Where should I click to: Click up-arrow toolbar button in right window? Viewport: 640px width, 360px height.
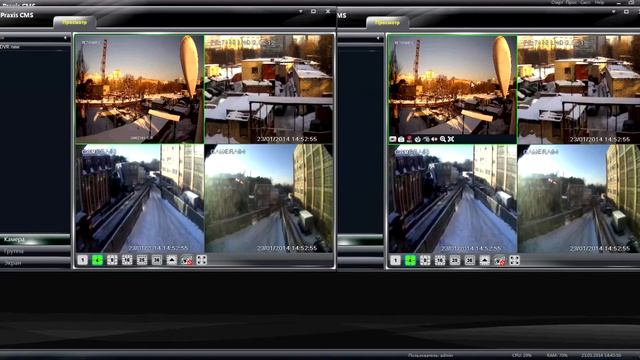coord(484,260)
